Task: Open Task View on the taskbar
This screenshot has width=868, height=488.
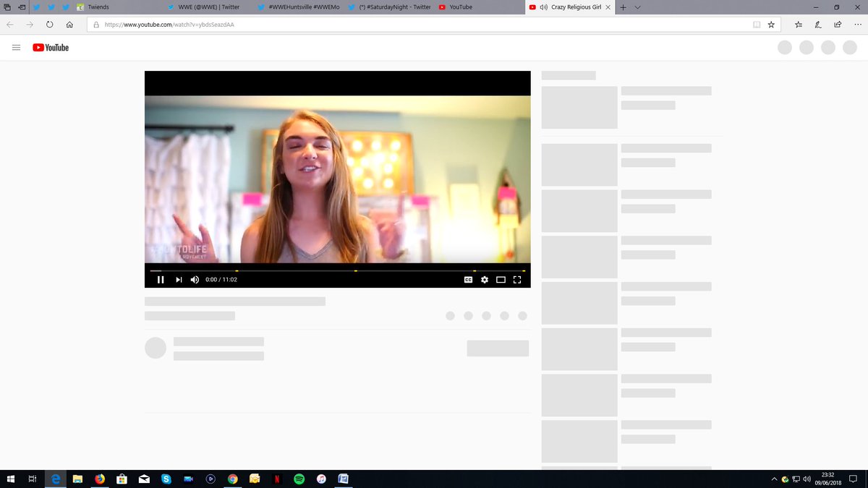Action: click(x=33, y=479)
